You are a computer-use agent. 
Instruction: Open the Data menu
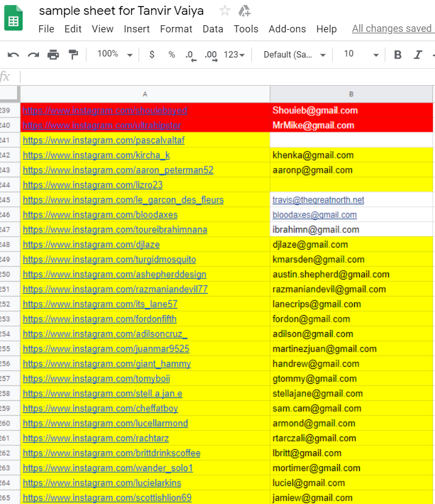coord(213,29)
